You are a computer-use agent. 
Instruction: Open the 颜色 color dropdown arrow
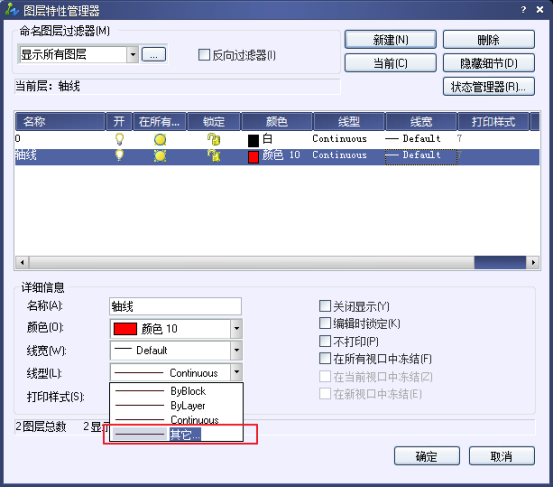[x=236, y=329]
